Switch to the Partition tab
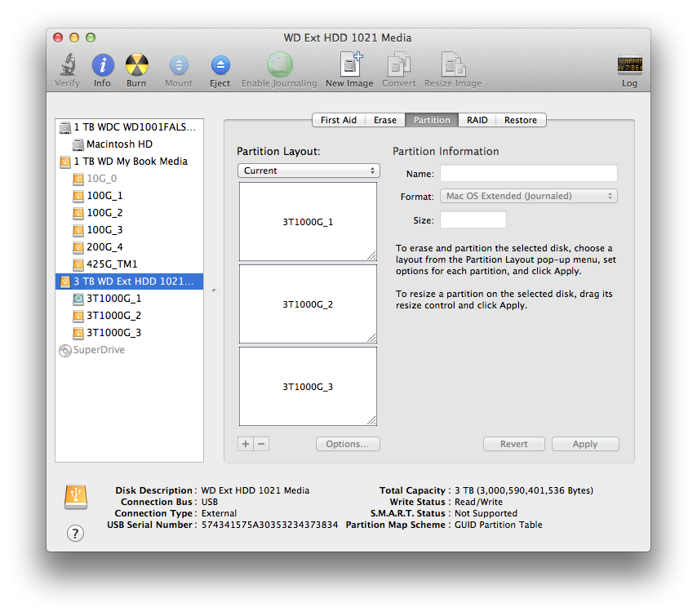 (432, 120)
